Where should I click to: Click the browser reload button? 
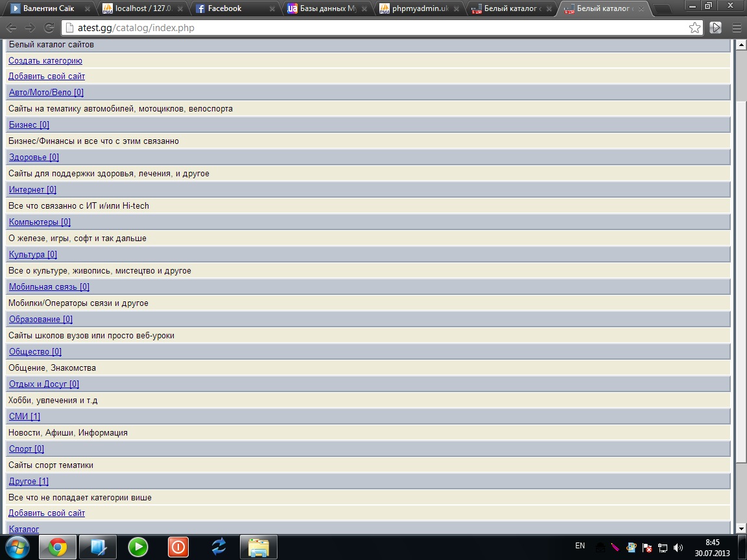(x=49, y=28)
